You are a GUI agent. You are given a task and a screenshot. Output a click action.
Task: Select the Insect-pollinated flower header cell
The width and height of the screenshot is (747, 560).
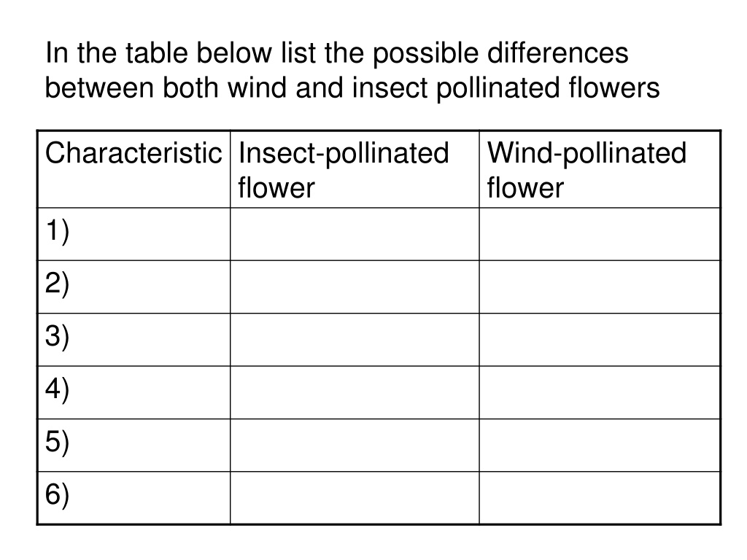click(x=355, y=169)
